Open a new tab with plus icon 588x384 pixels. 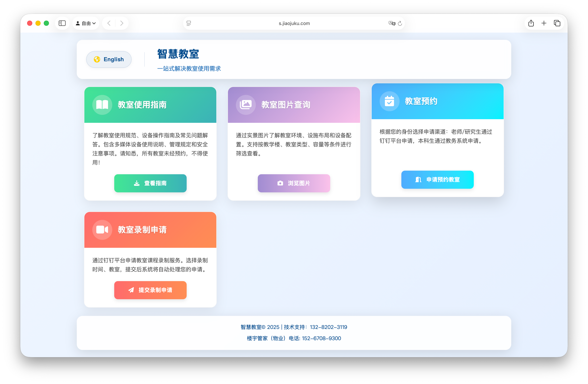[544, 23]
